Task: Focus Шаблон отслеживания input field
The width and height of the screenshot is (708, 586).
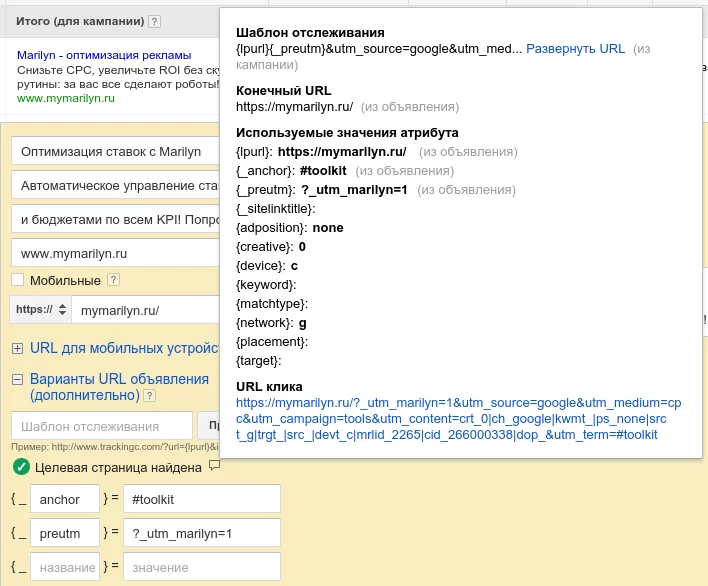Action: [102, 426]
